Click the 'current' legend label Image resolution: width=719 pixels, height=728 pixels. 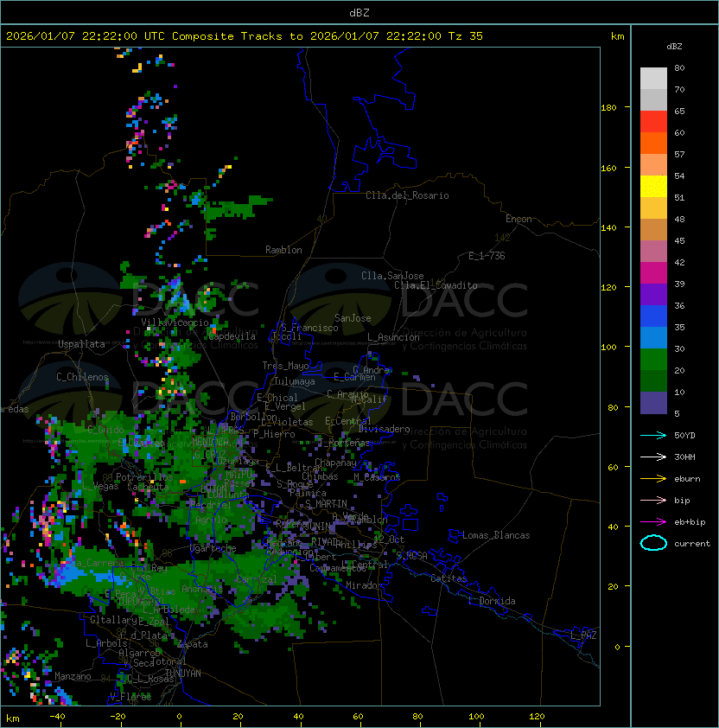[x=692, y=544]
